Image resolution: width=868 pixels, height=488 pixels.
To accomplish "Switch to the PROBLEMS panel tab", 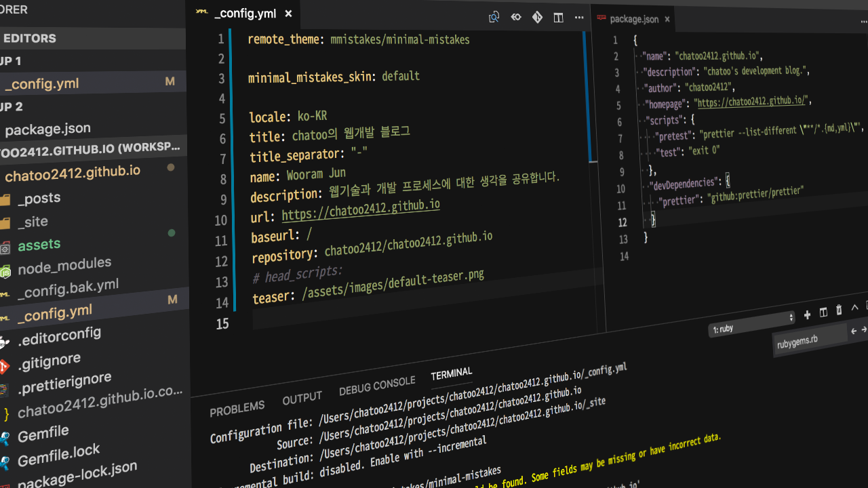I will click(237, 408).
